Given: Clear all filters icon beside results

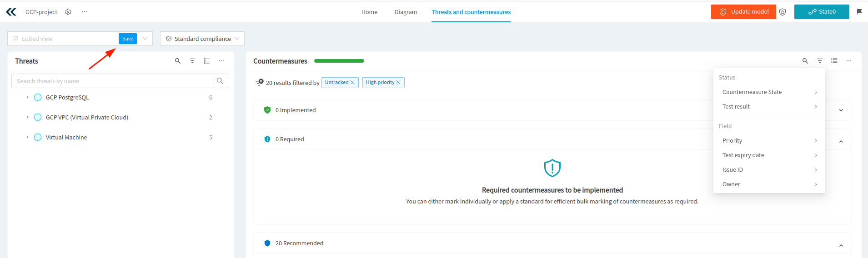Looking at the screenshot, I should [260, 82].
